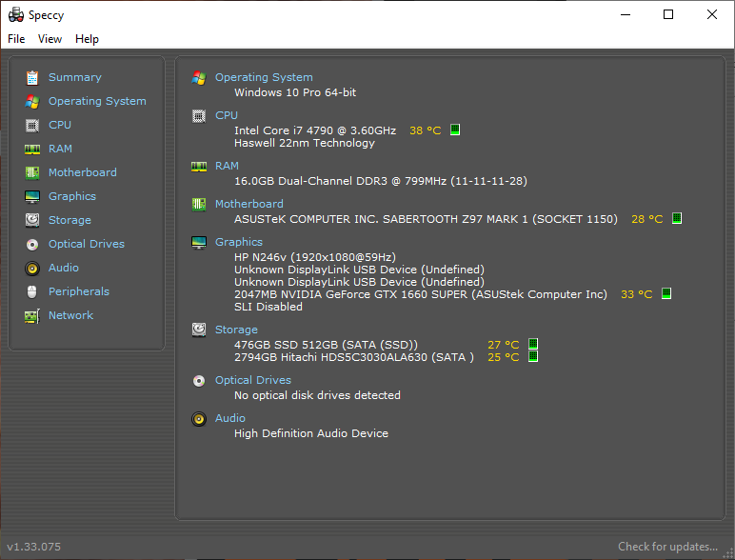The height and width of the screenshot is (560, 735).
Task: Click Check for updates link
Action: [x=667, y=547]
